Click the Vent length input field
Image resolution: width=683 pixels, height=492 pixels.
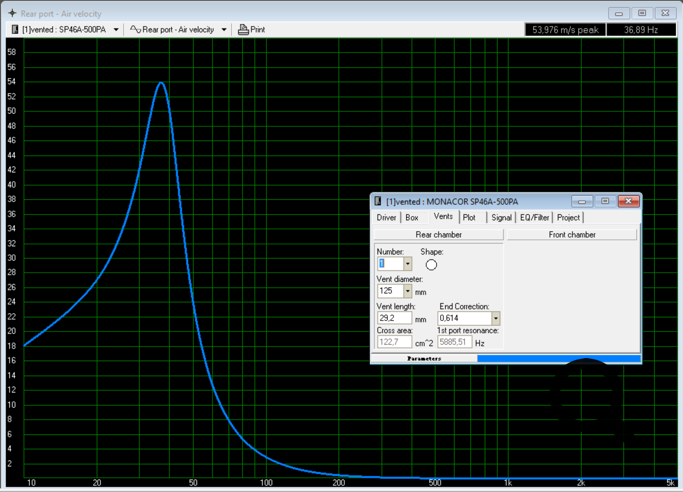coord(394,318)
